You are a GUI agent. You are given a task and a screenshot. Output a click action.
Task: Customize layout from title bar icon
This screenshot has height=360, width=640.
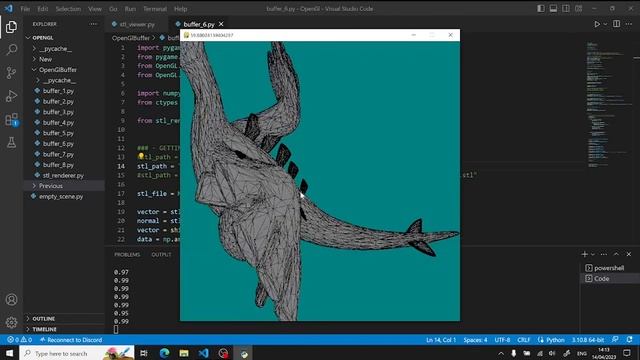coord(578,9)
